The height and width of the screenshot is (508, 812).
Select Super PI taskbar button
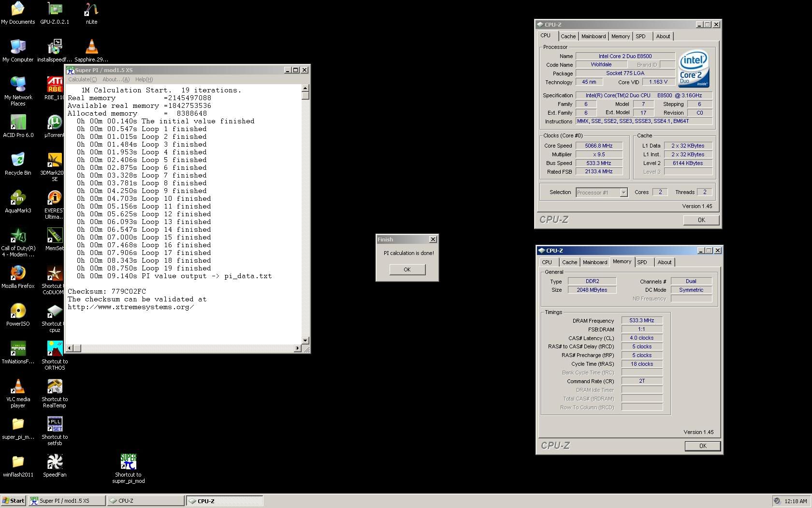pos(67,501)
